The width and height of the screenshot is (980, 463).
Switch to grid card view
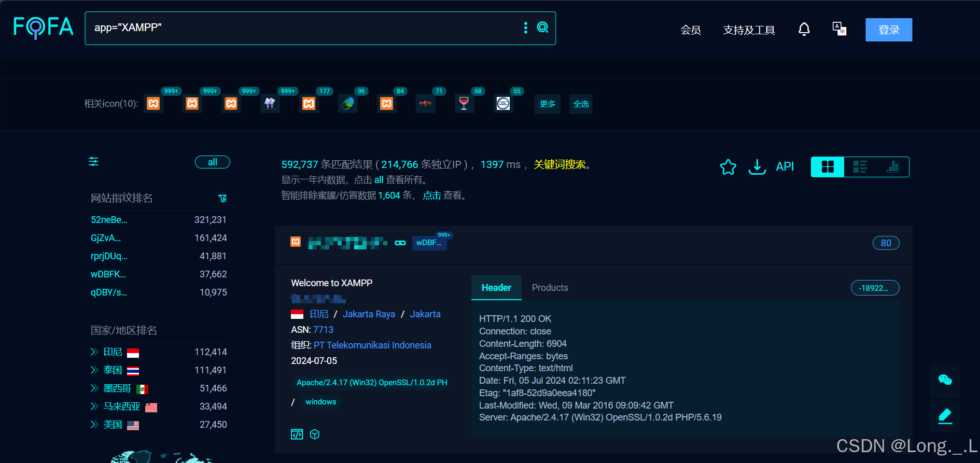[828, 167]
